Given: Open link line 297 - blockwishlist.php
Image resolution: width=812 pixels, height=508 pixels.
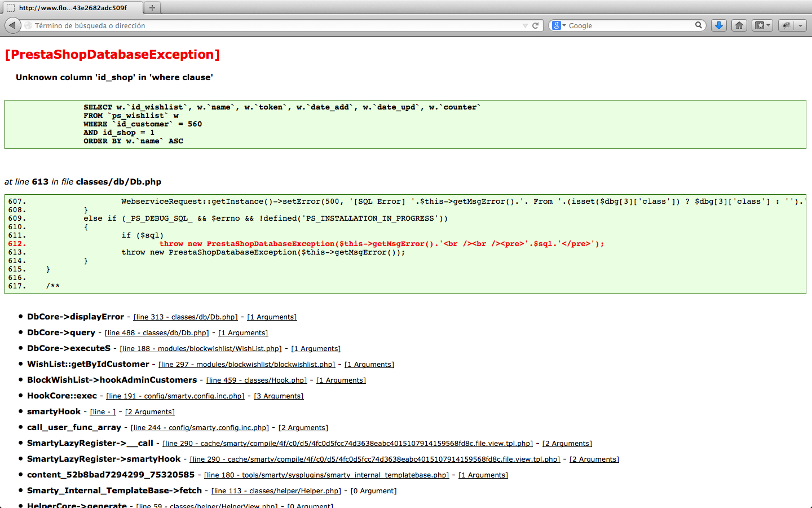Looking at the screenshot, I should [x=247, y=365].
